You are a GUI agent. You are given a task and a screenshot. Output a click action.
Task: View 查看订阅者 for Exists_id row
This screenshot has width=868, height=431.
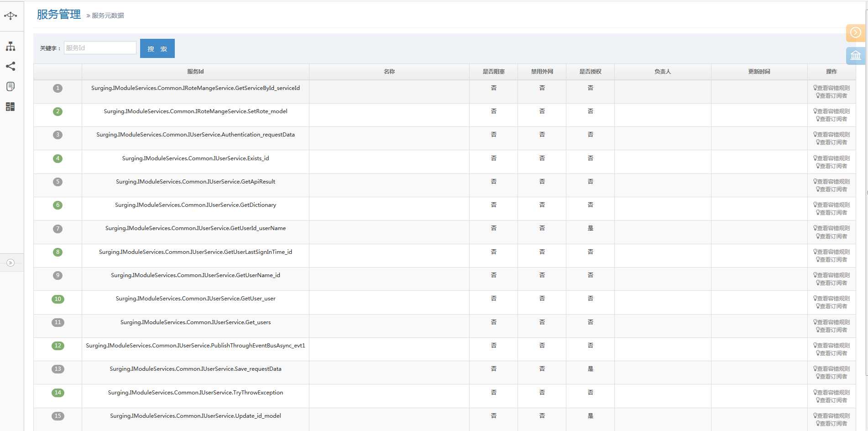point(831,166)
